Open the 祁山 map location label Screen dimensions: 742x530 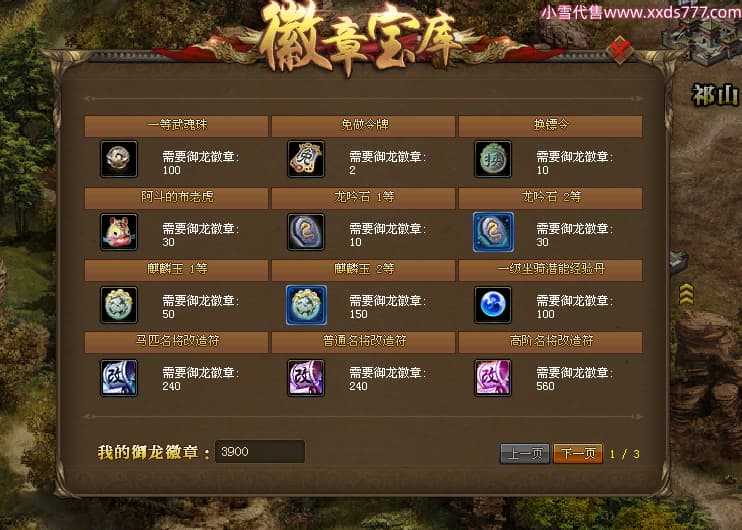coord(715,96)
